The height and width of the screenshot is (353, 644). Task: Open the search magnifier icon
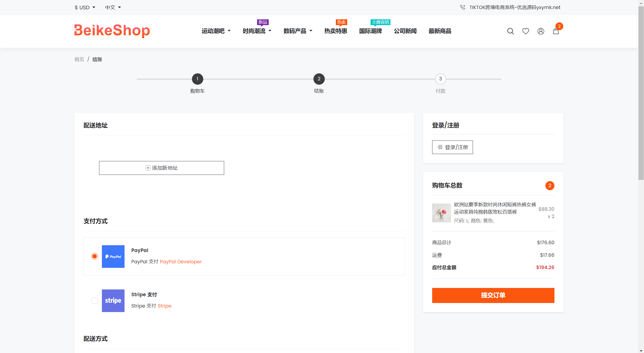pyautogui.click(x=510, y=31)
